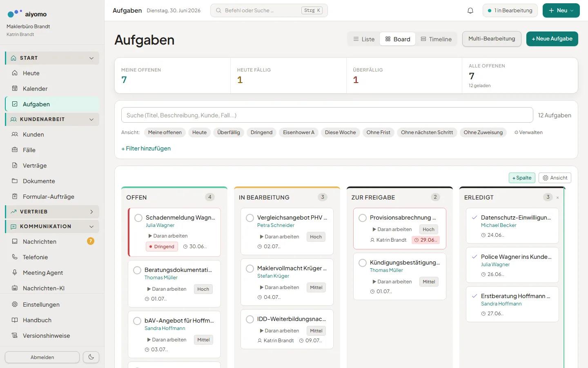Open Heute in sidebar
The image size is (588, 368).
52,73
